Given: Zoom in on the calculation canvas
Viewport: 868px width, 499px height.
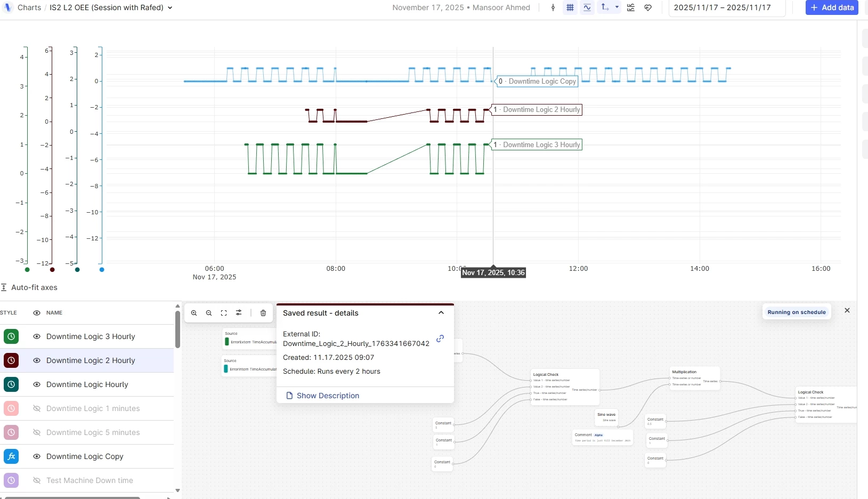Looking at the screenshot, I should tap(194, 313).
